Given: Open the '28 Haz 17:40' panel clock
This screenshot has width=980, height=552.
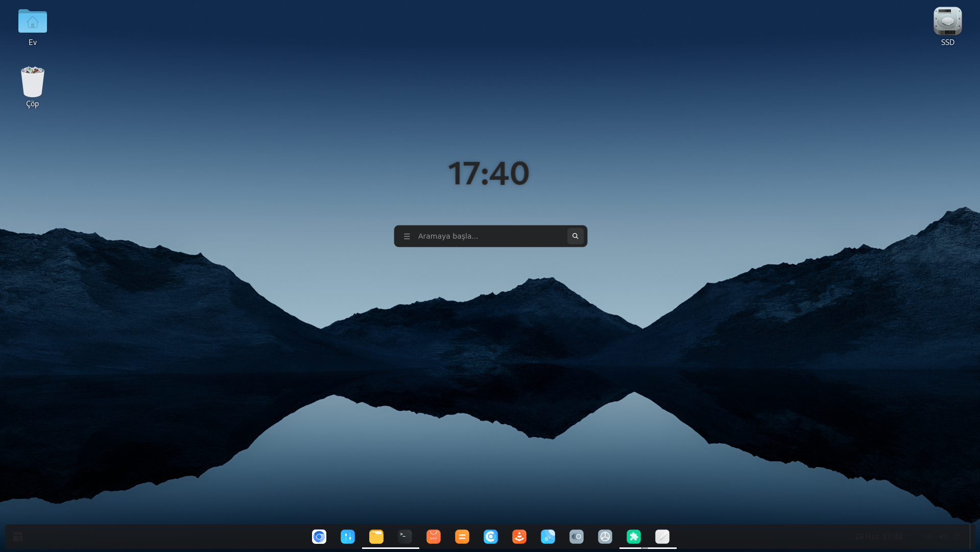Looking at the screenshot, I should tap(879, 537).
